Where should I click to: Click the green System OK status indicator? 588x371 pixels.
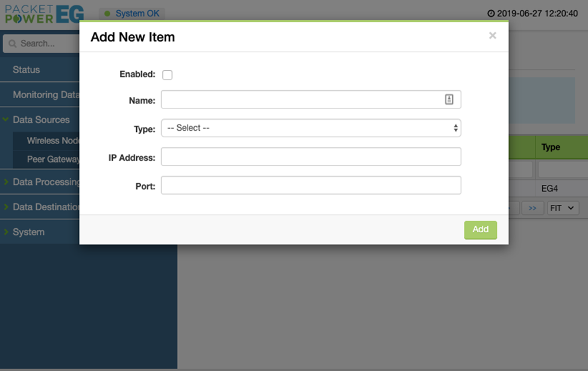click(108, 13)
